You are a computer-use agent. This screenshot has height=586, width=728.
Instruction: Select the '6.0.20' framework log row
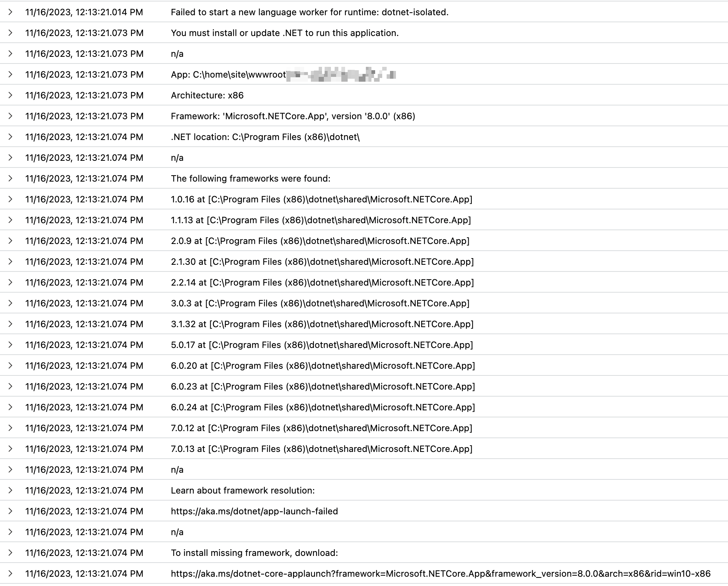(322, 366)
